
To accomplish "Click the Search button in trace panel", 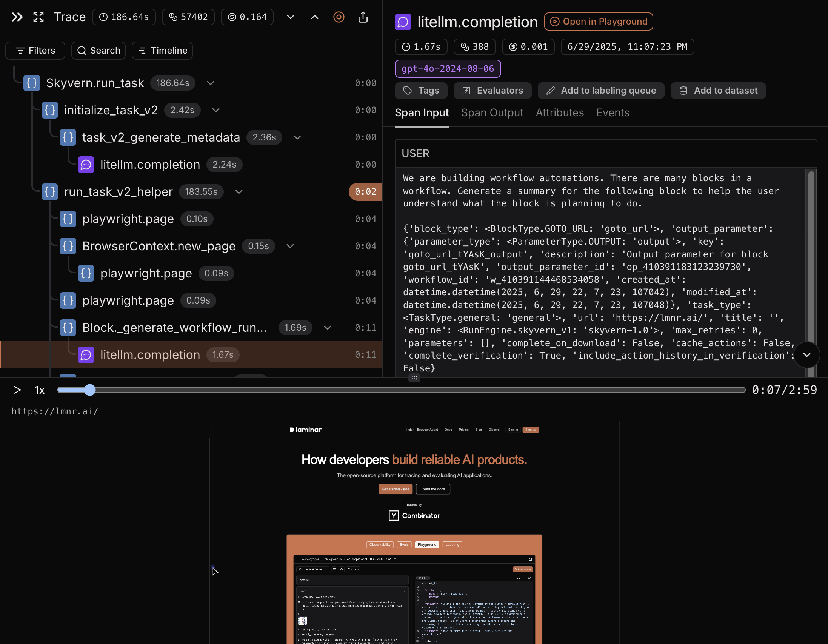I will click(x=98, y=51).
